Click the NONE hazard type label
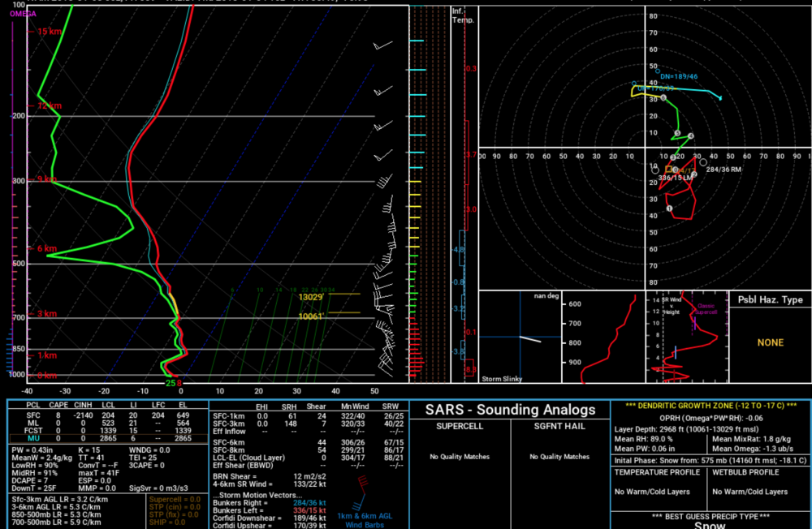The width and height of the screenshot is (812, 529). coord(770,342)
